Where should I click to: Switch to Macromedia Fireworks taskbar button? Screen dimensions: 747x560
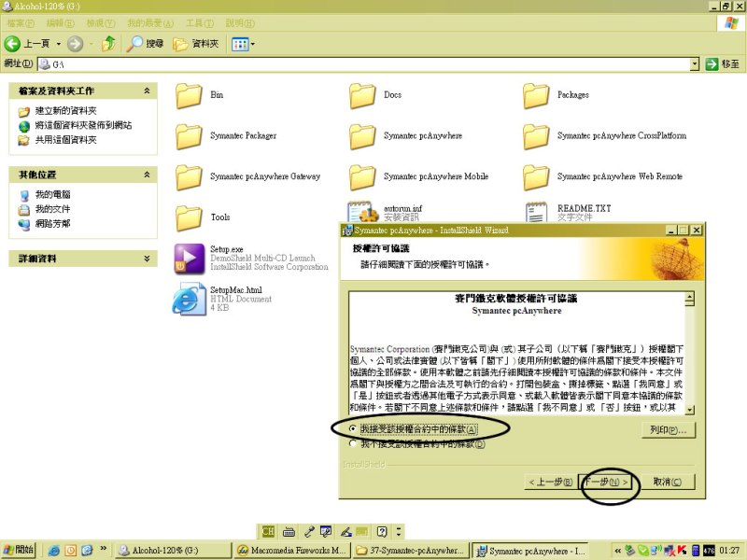[292, 551]
